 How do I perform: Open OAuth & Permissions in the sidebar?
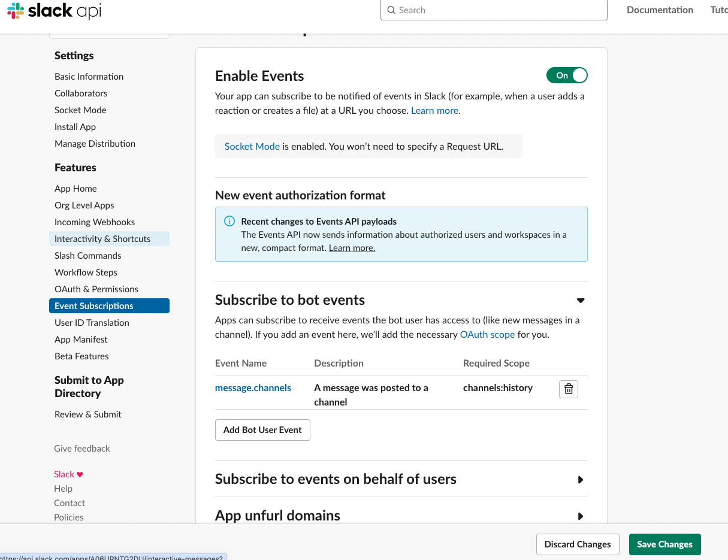(96, 289)
